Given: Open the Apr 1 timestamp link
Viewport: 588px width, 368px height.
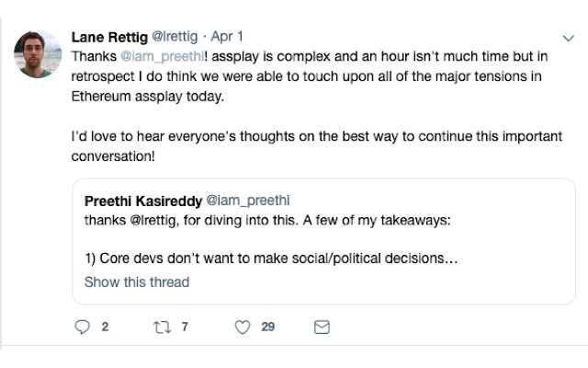Looking at the screenshot, I should pos(227,37).
